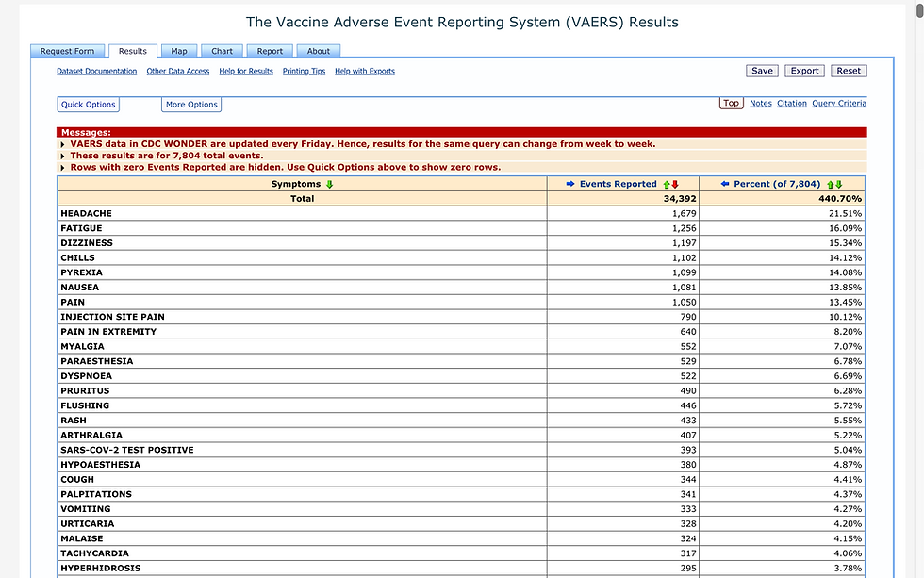
Task: Sort Events Reported ascending with green up arrow
Action: 667,185
